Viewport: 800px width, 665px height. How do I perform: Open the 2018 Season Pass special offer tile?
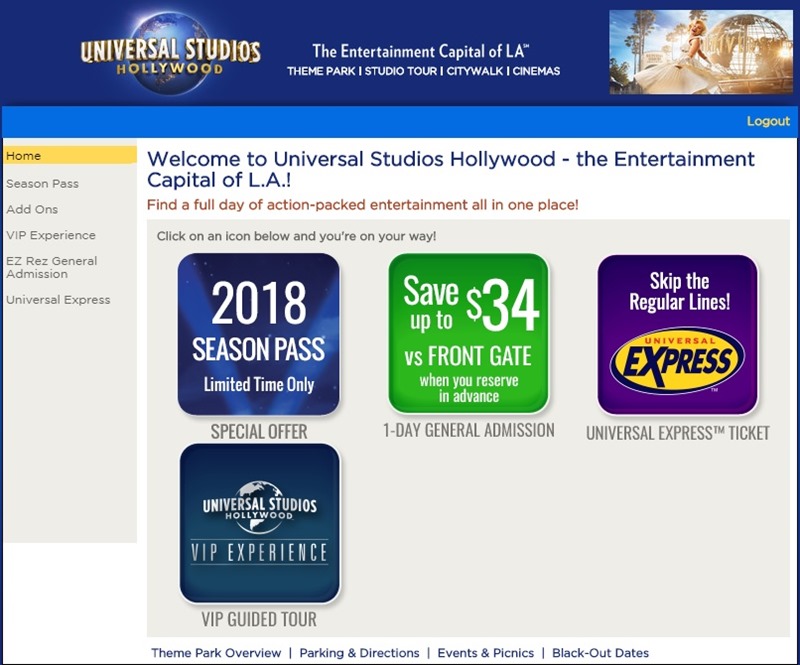pyautogui.click(x=259, y=334)
